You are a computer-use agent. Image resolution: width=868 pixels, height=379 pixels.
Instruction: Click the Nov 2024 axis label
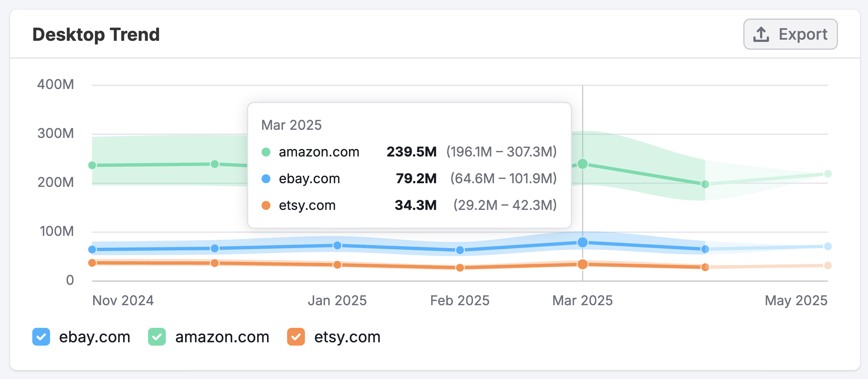coord(123,300)
